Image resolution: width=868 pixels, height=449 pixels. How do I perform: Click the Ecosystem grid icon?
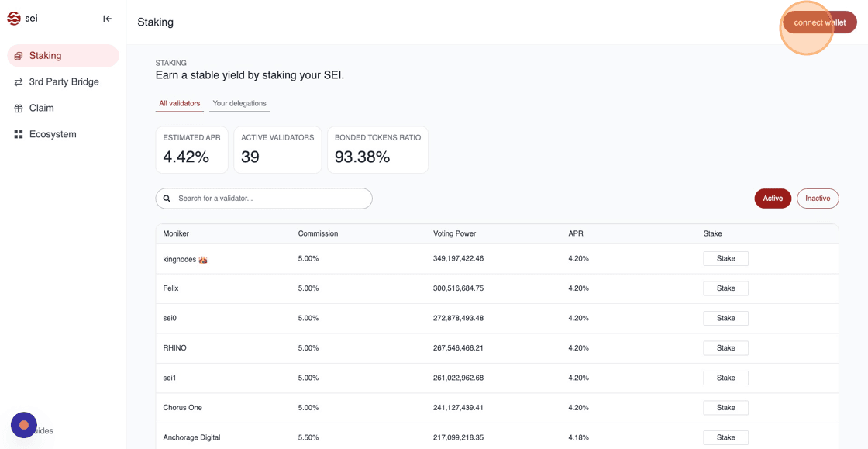pos(19,134)
